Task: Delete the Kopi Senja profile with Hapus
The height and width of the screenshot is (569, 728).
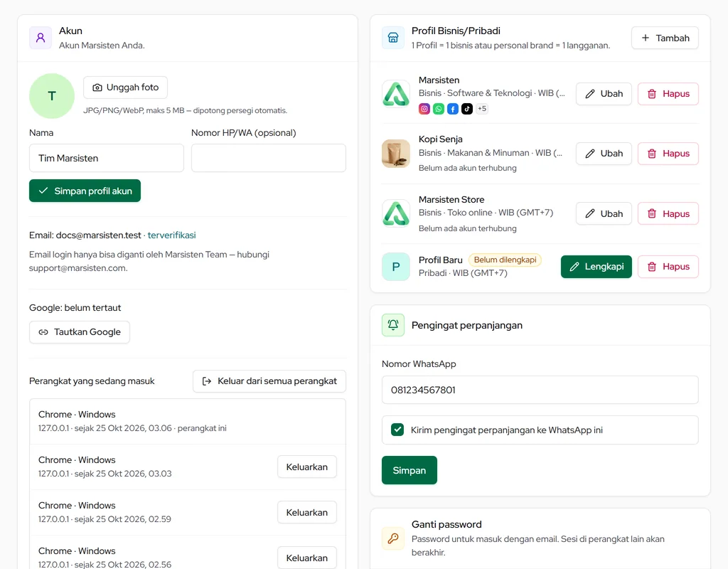Action: 668,154
